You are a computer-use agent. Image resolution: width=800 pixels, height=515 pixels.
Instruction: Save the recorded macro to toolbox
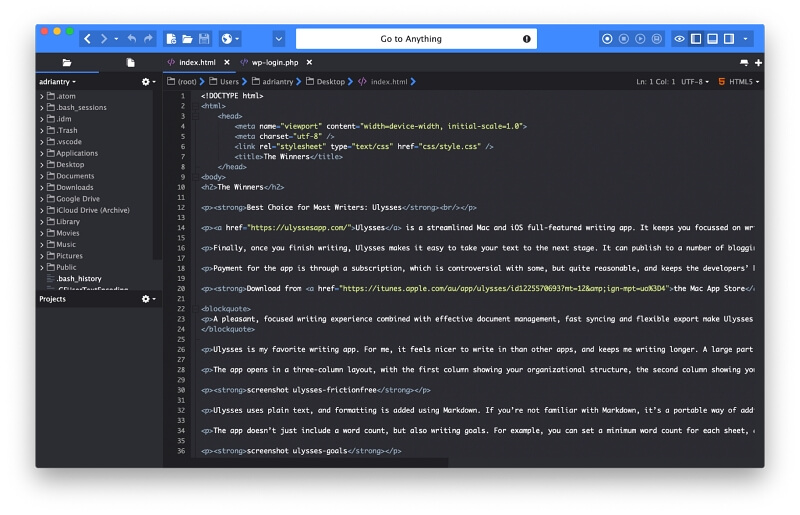tap(657, 39)
